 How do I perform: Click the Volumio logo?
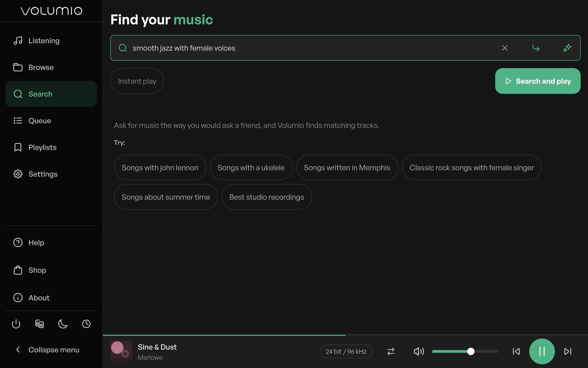(51, 11)
